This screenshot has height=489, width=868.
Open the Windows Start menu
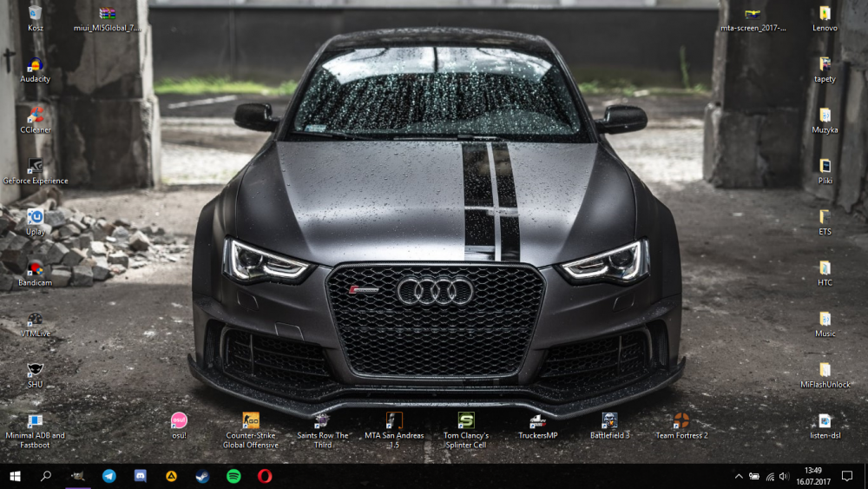15,476
